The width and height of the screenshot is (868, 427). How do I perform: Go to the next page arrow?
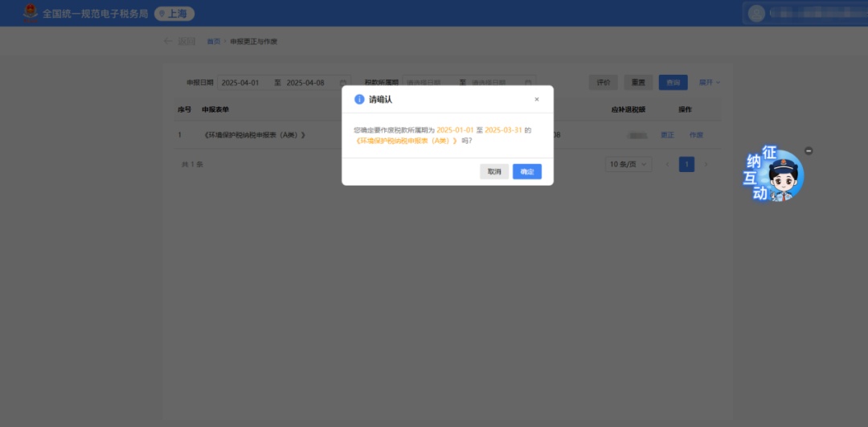tap(706, 165)
